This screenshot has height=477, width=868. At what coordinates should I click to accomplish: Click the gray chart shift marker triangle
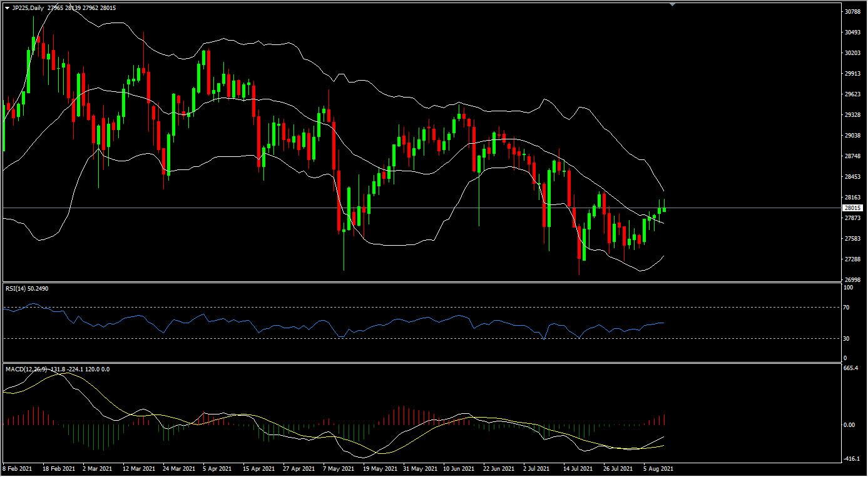672,4
